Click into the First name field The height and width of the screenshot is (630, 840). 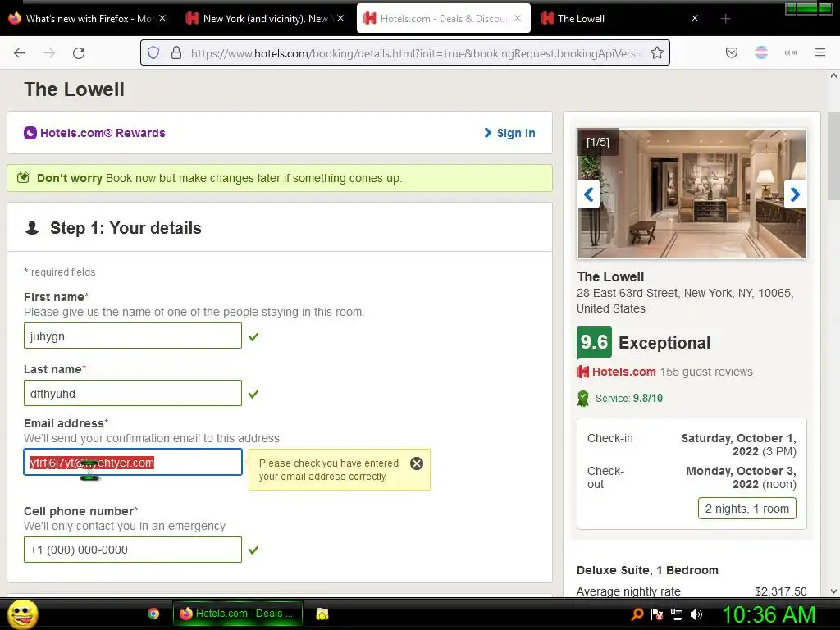[133, 336]
